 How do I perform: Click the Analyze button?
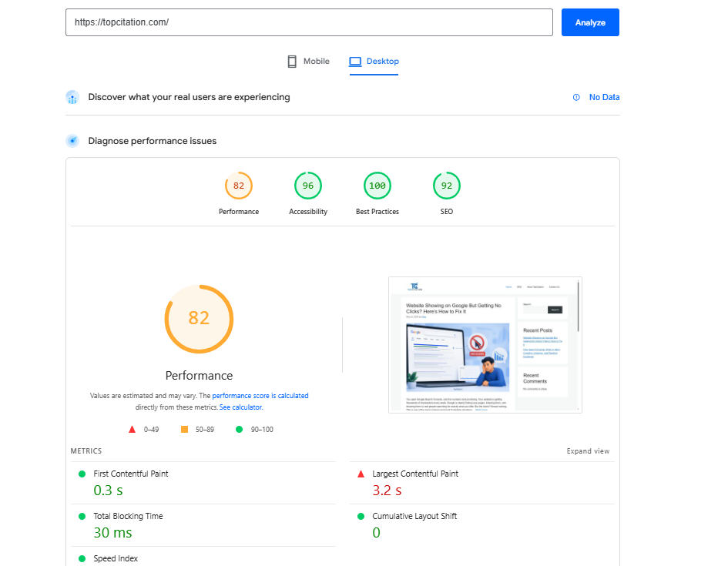tap(590, 22)
